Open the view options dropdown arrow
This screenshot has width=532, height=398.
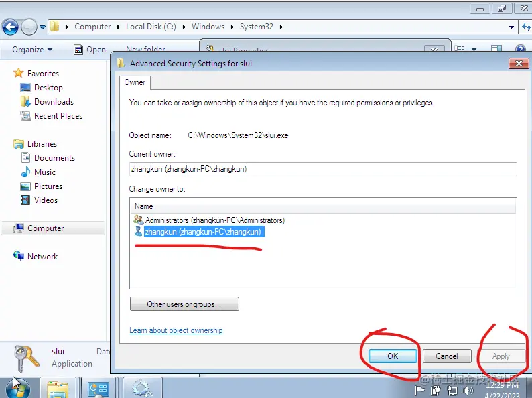point(474,50)
